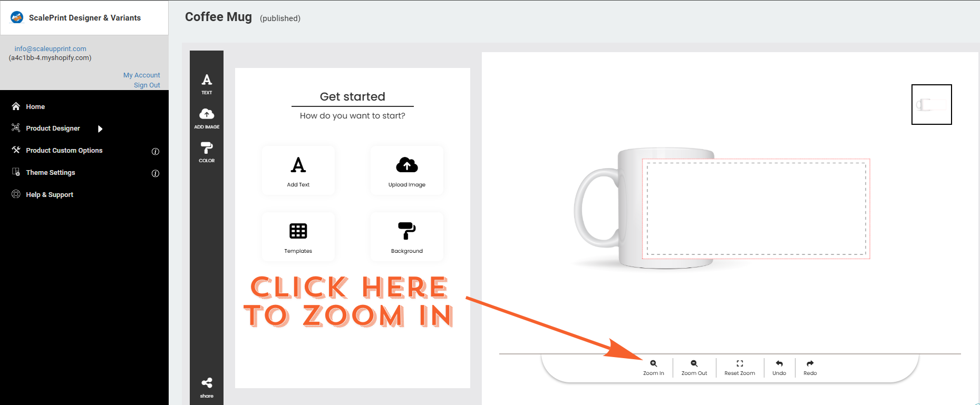Choose the Add Text start card
The width and height of the screenshot is (980, 405).
point(298,171)
